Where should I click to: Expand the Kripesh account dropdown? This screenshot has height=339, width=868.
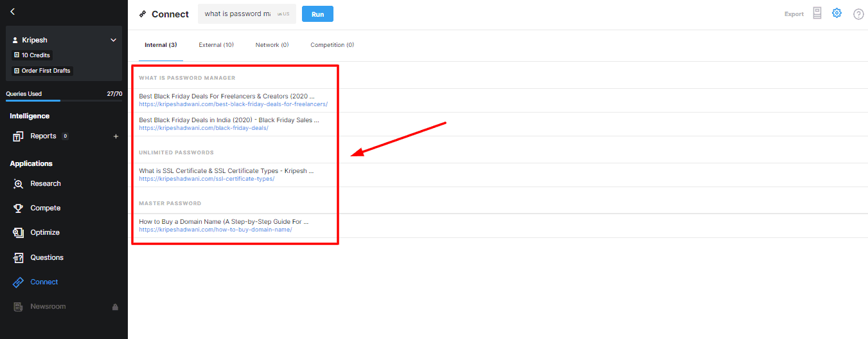[113, 40]
